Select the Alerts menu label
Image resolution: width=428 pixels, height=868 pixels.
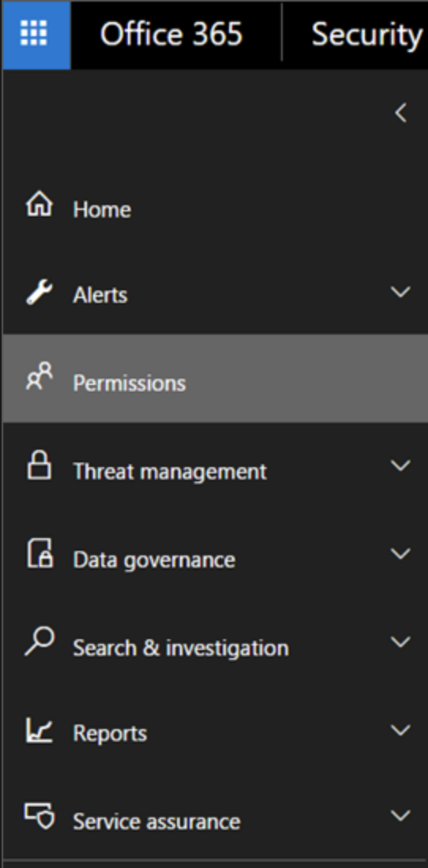[x=100, y=295]
